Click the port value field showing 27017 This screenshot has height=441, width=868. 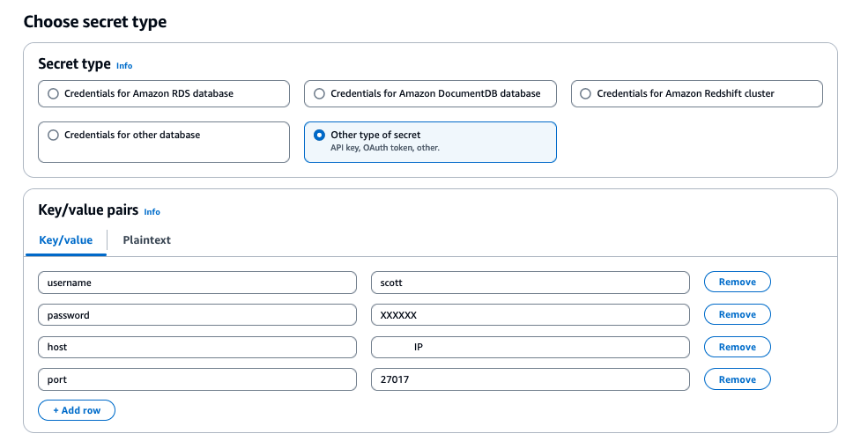(530, 379)
